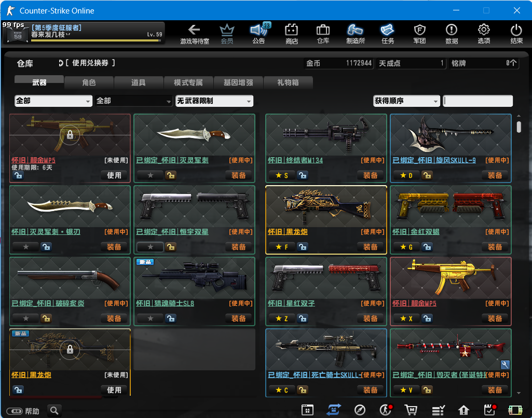
Task: Open the checklist icon in bottom bar
Action: coord(439,410)
